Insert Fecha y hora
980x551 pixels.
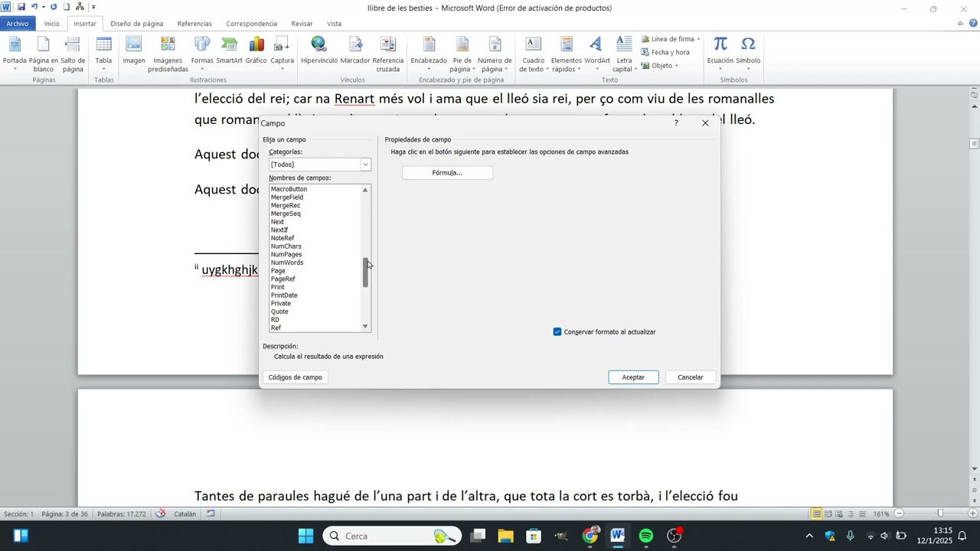(665, 52)
